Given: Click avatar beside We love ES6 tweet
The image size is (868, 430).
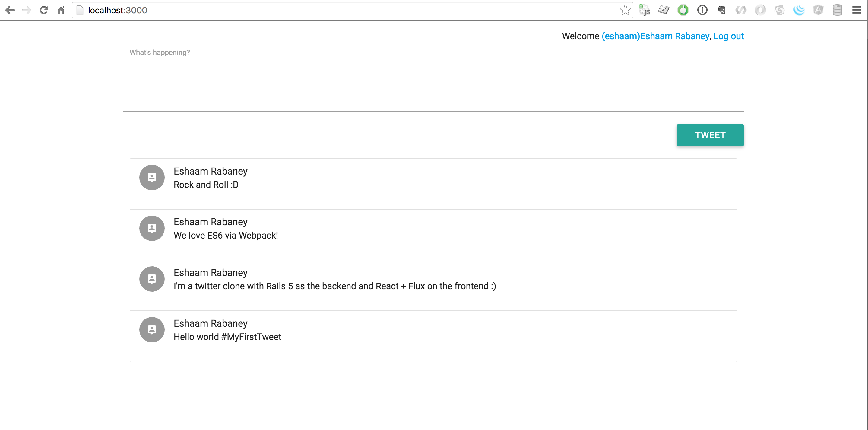Looking at the screenshot, I should coord(152,228).
